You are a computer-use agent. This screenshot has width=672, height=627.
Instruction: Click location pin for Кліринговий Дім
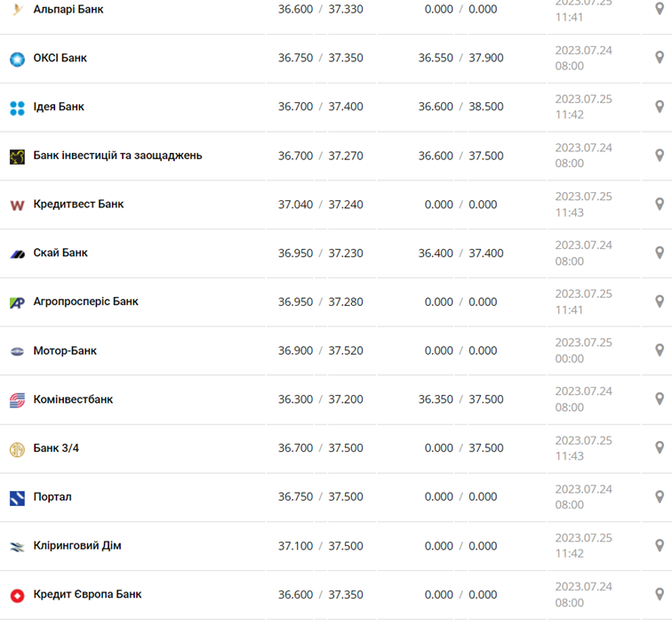pos(660,545)
